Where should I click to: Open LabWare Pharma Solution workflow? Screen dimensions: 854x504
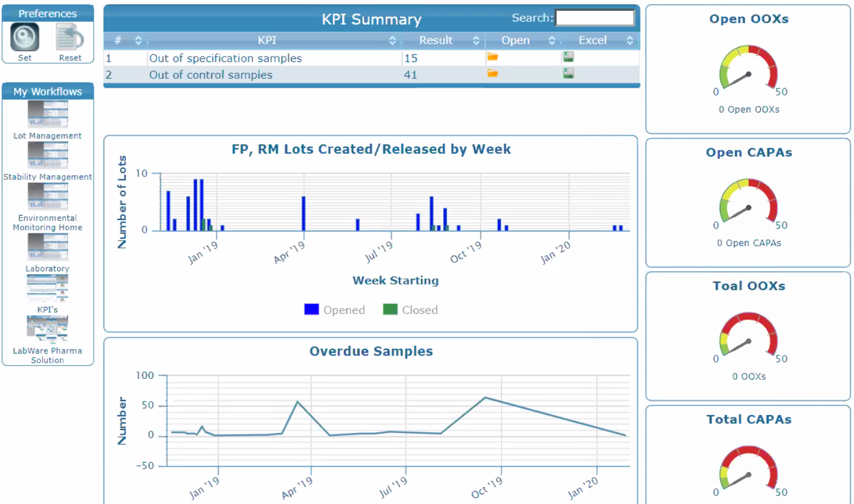pos(48,329)
